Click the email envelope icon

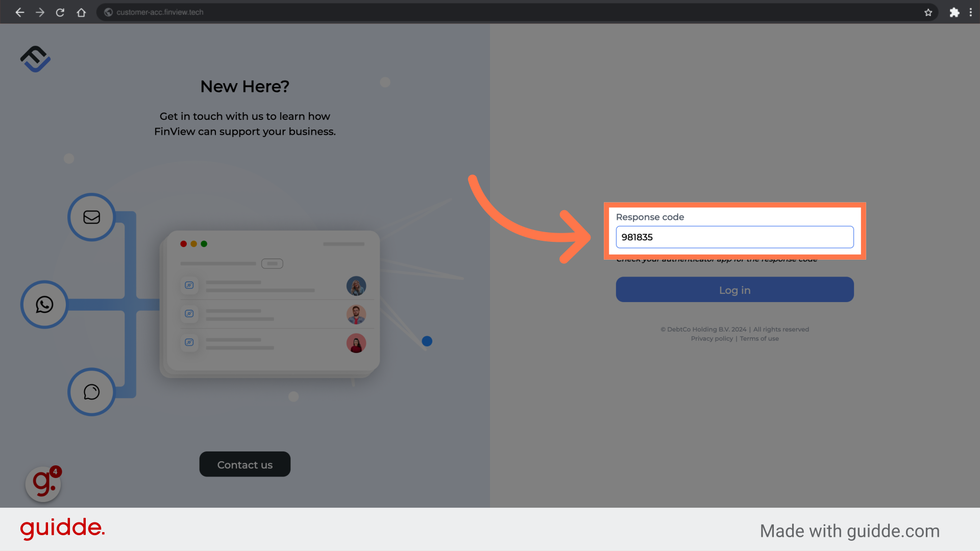tap(91, 217)
